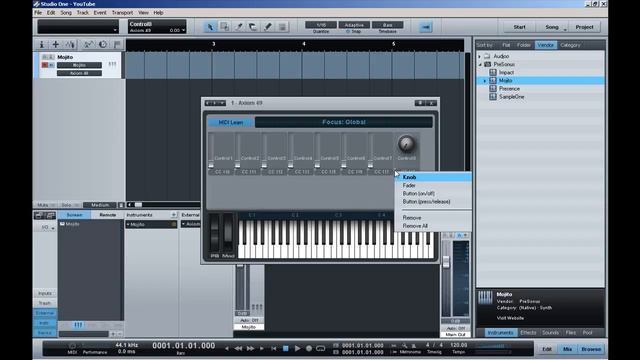Screen dimensions: 640x360
Task: Click the Record button in transport
Action: (x=309, y=348)
